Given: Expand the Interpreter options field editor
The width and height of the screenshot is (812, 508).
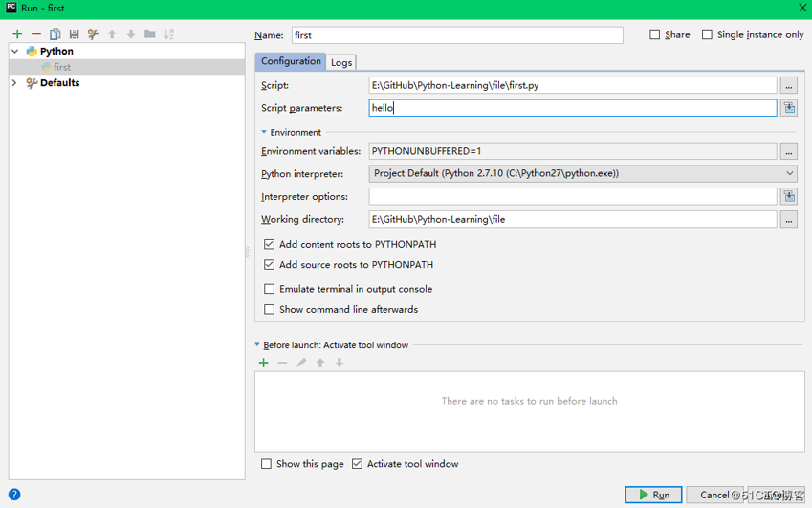Looking at the screenshot, I should click(789, 197).
